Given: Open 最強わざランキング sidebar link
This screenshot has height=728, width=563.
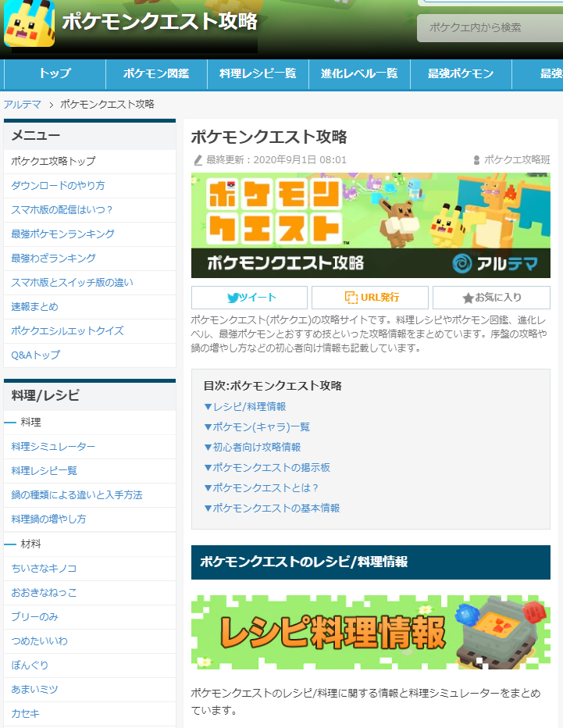Looking at the screenshot, I should [90, 258].
